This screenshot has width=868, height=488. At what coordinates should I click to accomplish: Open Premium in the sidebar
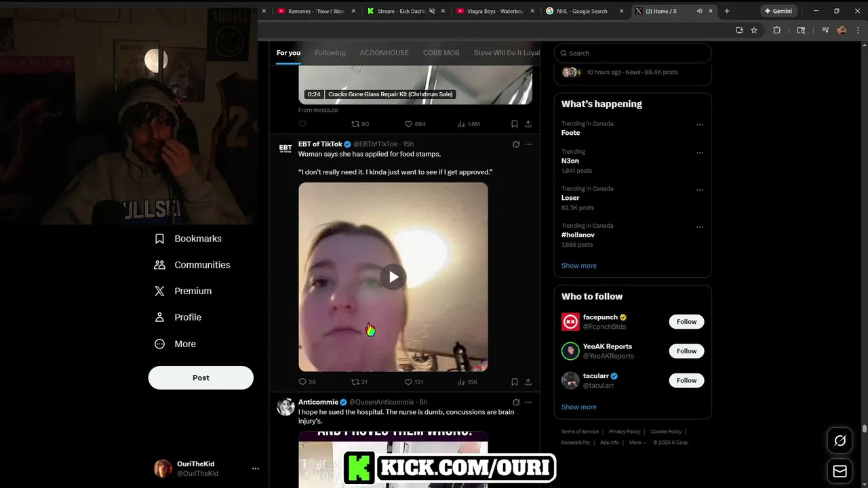point(183,291)
